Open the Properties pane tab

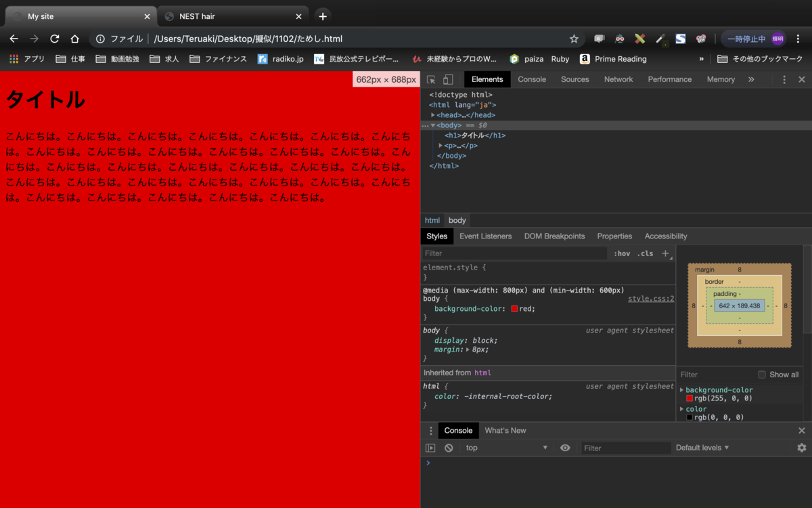pos(614,236)
